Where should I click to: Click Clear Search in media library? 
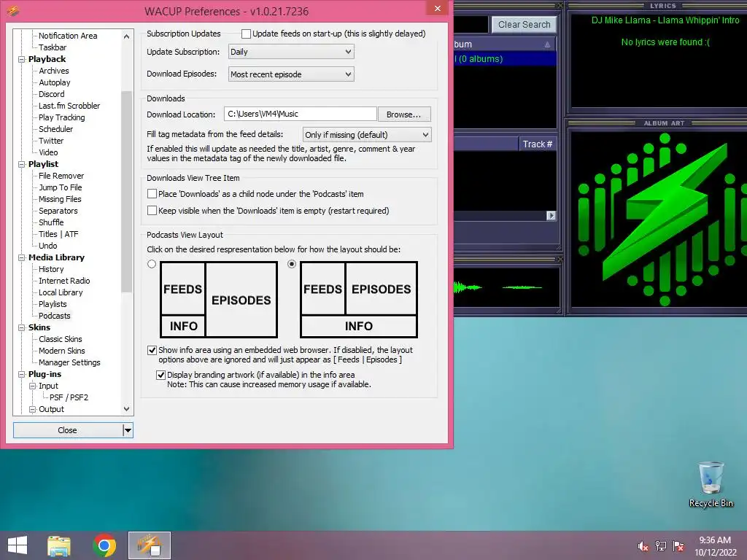pyautogui.click(x=524, y=25)
